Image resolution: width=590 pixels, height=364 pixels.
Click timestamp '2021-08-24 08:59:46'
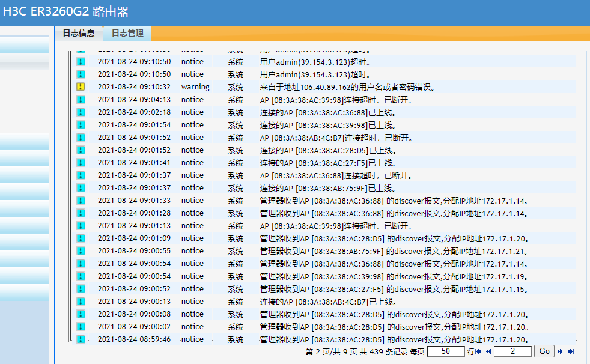tap(135, 339)
